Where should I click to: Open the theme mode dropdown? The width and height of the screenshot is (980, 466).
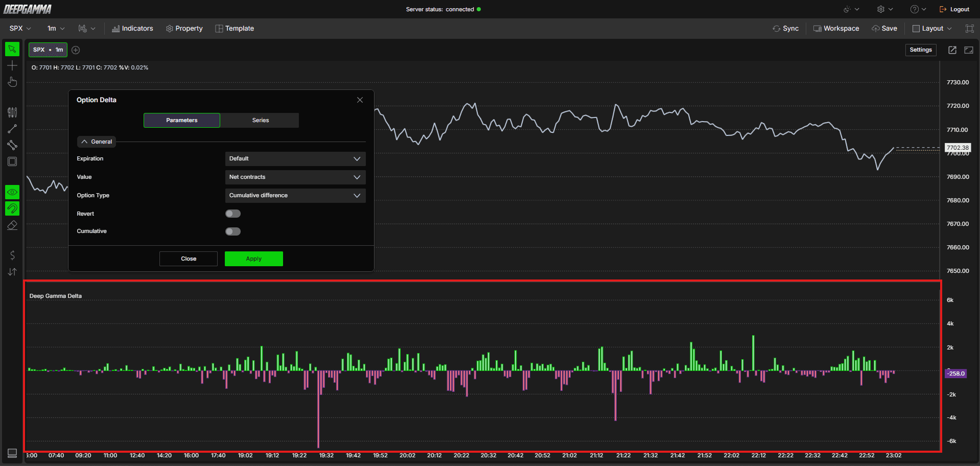(851, 9)
